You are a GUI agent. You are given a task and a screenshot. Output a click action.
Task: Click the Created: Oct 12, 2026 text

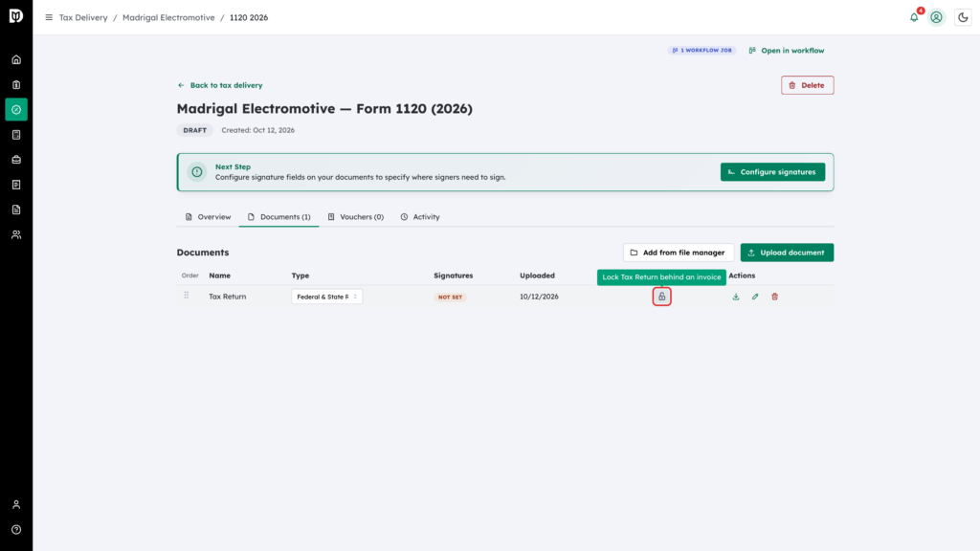pyautogui.click(x=258, y=130)
